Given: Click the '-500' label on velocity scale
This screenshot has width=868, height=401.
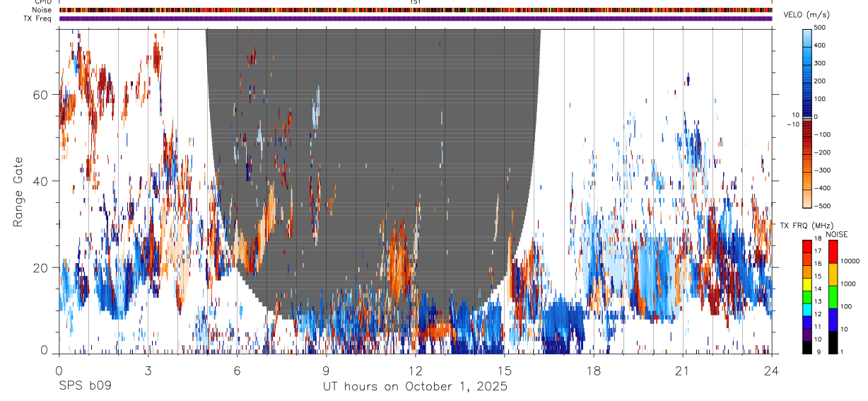Looking at the screenshot, I should click(822, 206).
